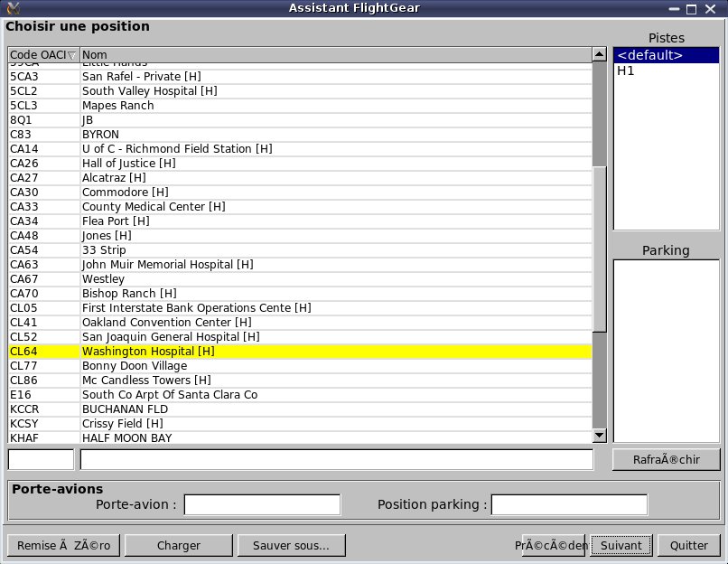Select San Joaquin General Hospital [H] row
728x564 pixels.
[x=300, y=336]
